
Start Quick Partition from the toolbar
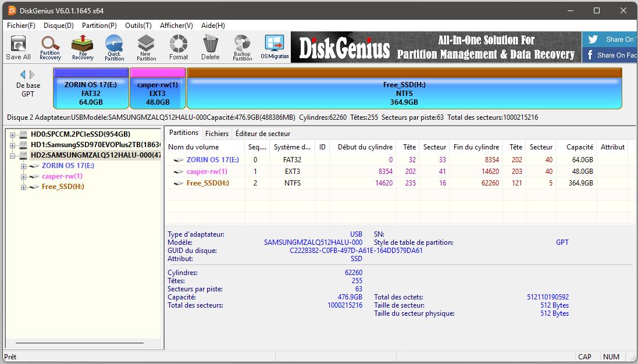pyautogui.click(x=115, y=48)
